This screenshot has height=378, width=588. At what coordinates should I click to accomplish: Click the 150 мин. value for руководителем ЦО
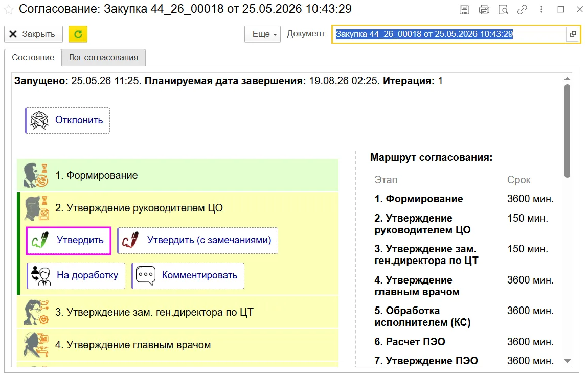pyautogui.click(x=528, y=219)
